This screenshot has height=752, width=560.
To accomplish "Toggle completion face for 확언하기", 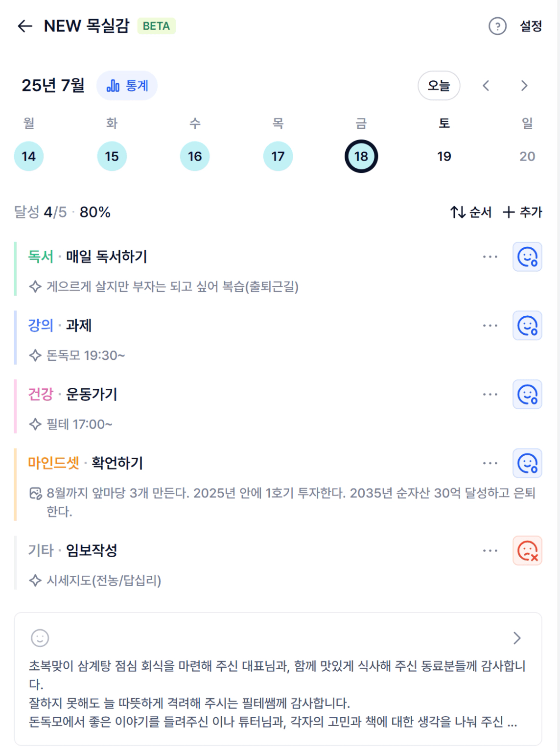I will point(527,463).
